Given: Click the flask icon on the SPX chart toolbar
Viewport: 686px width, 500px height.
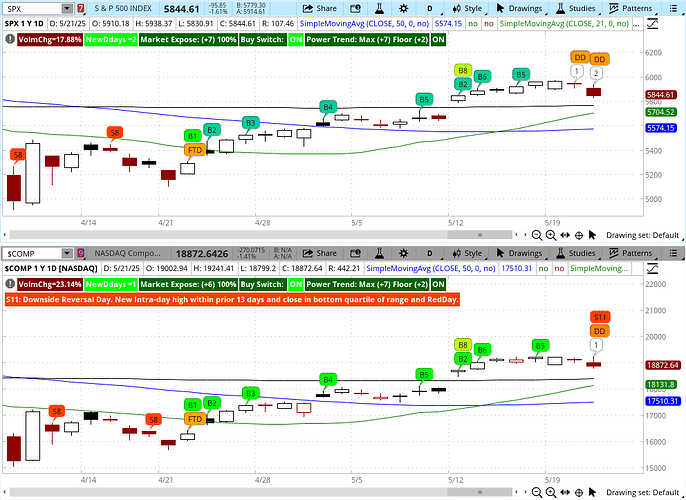Looking at the screenshot, I should coord(379,8).
